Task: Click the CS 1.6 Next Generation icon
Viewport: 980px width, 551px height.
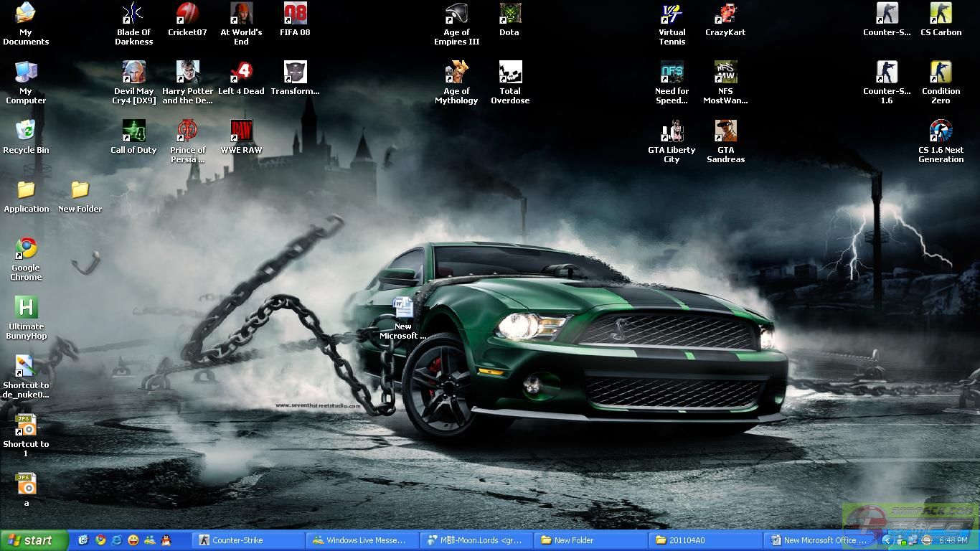Action: [x=941, y=132]
